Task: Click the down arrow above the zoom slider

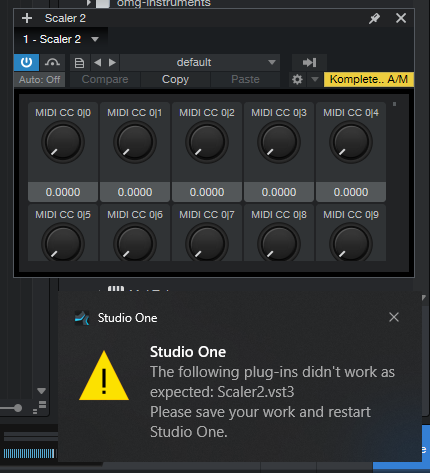Action: click(41, 391)
